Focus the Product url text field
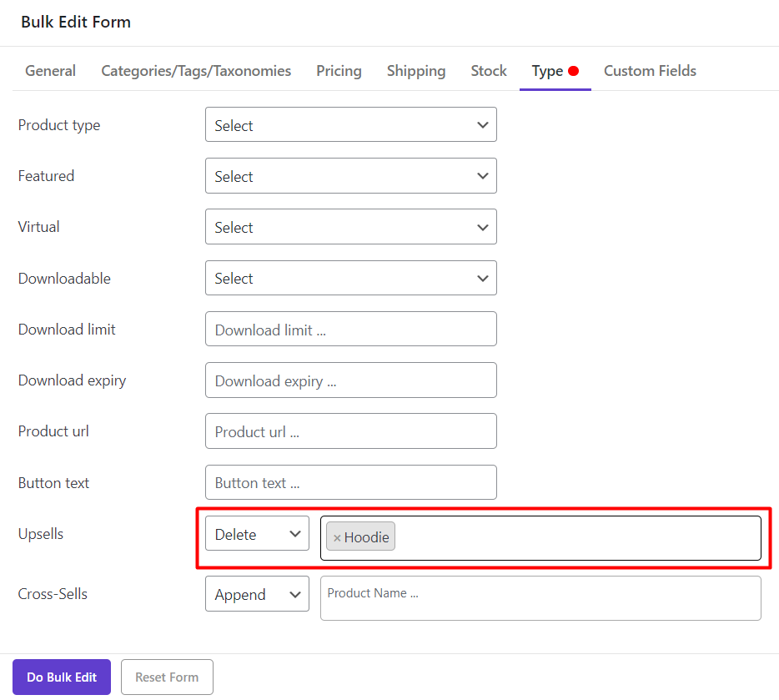 [350, 431]
